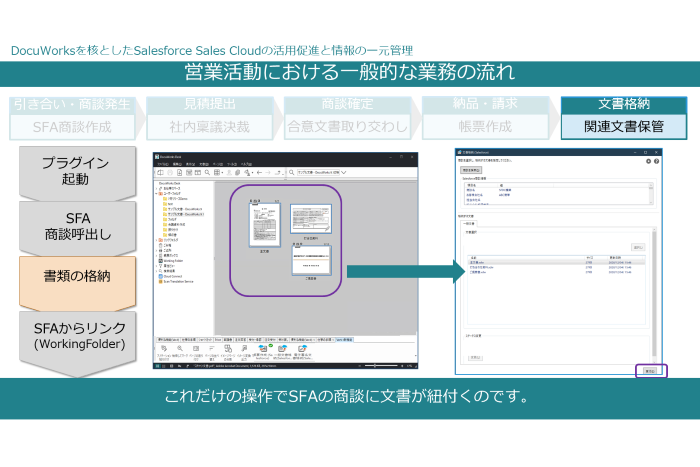Open the search-box dropdown chevron in DocuWorks
The width and height of the screenshot is (700, 467).
pos(344,172)
